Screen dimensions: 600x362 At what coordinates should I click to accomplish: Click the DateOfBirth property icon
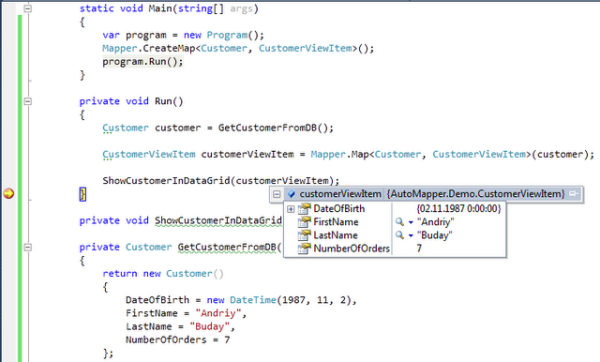[x=304, y=209]
